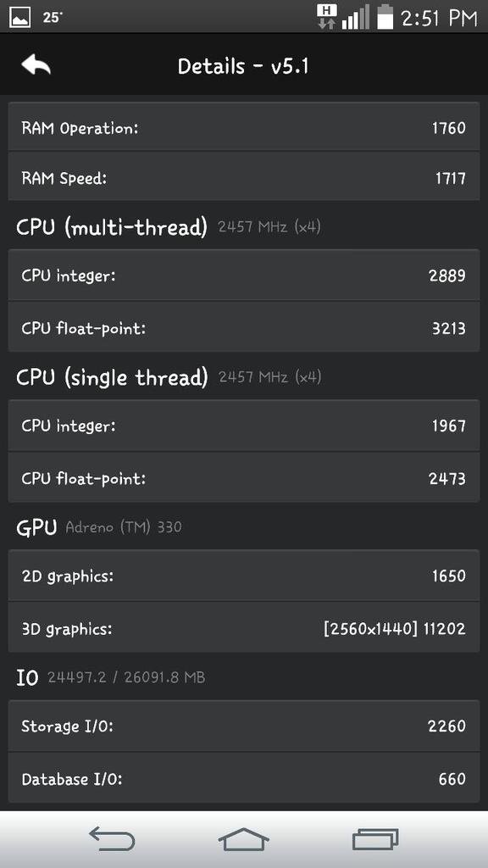Select the RAM Speed score row
Viewport: 488px width, 868px height.
[x=244, y=178]
